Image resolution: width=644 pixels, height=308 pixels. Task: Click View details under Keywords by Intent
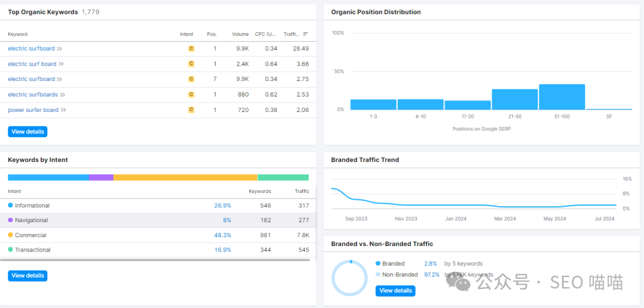(x=27, y=276)
